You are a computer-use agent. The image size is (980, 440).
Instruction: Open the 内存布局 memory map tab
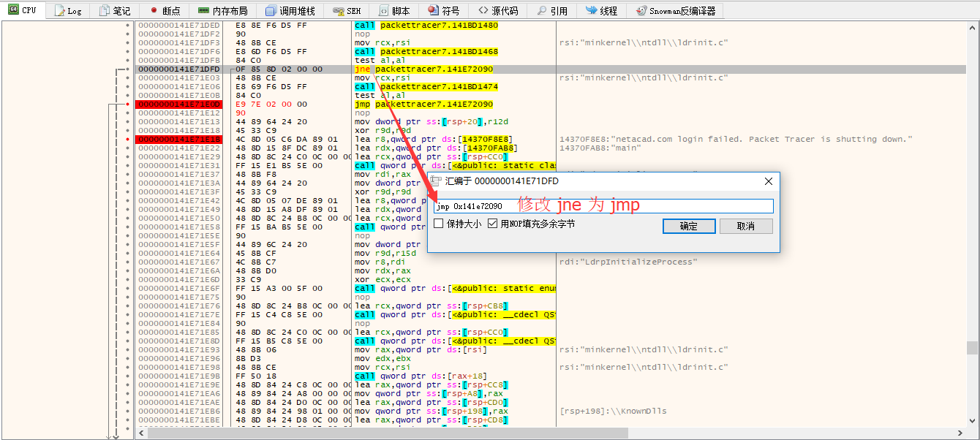[223, 11]
